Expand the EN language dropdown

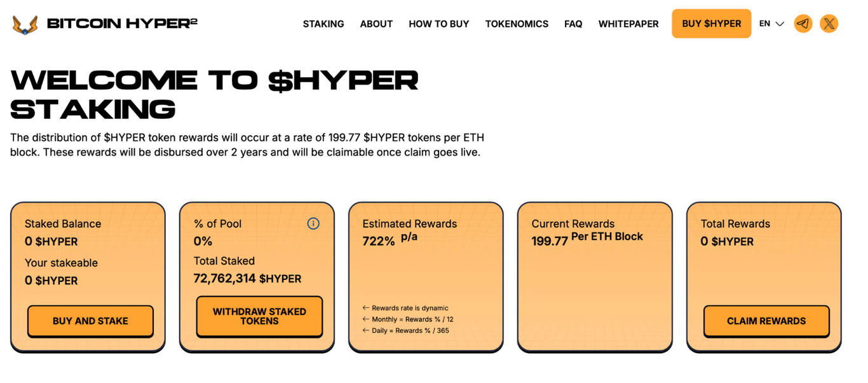click(x=771, y=24)
